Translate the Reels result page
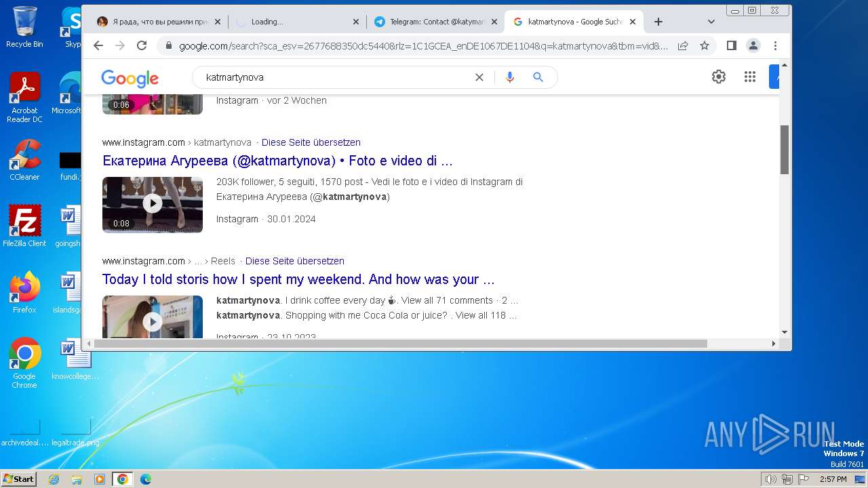The width and height of the screenshot is (868, 488). coord(295,261)
